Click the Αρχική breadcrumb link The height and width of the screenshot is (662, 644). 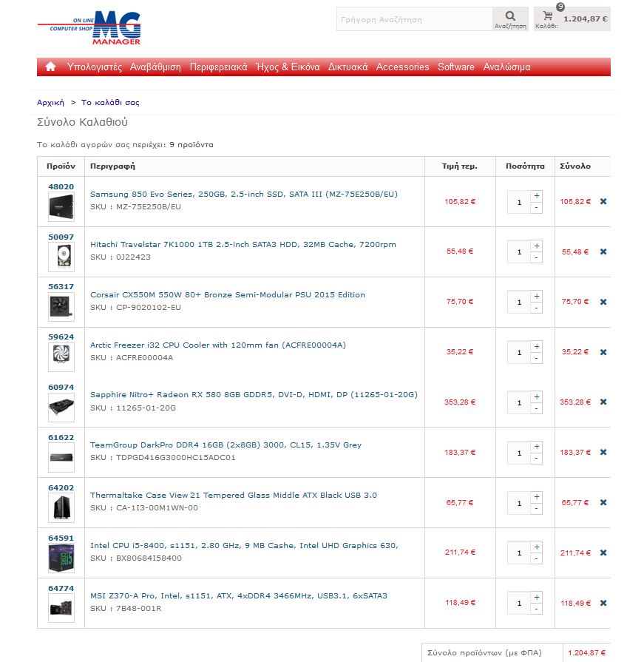(50, 103)
